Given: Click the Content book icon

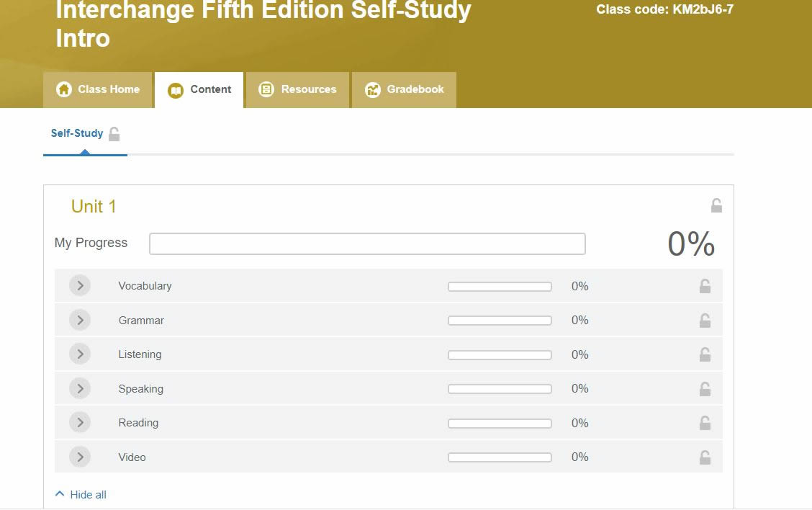Looking at the screenshot, I should [176, 90].
